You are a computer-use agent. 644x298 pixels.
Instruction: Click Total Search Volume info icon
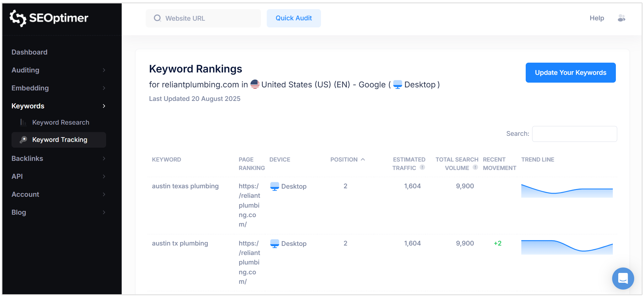(475, 167)
